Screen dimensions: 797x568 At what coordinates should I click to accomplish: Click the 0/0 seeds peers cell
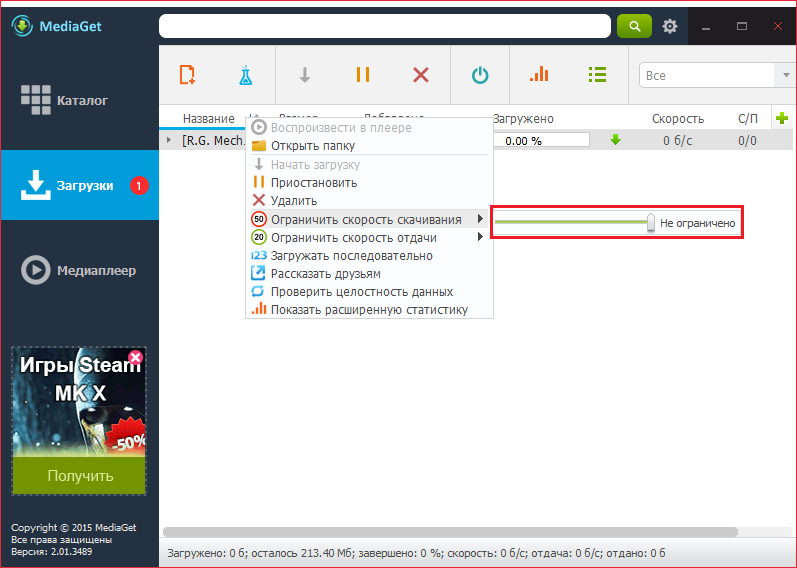tap(747, 140)
